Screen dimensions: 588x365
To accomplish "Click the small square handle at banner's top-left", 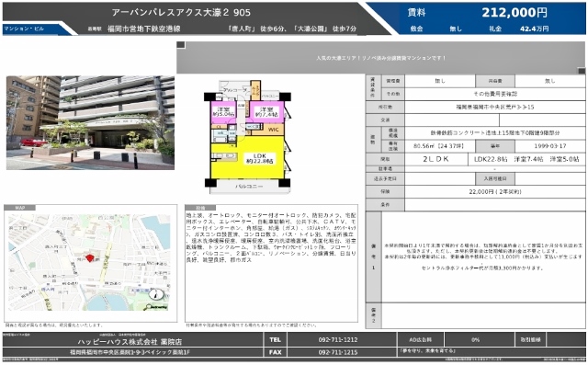I will coord(181,45).
